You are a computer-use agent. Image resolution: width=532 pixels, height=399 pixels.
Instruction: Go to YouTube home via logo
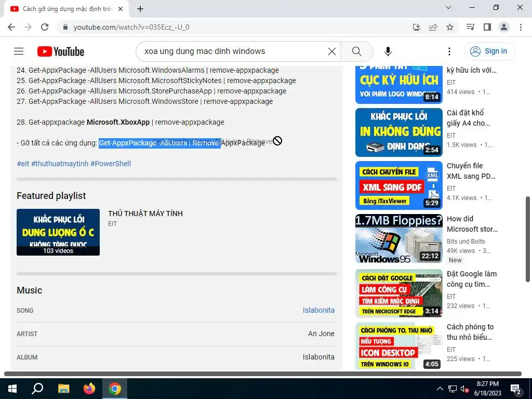(x=61, y=51)
